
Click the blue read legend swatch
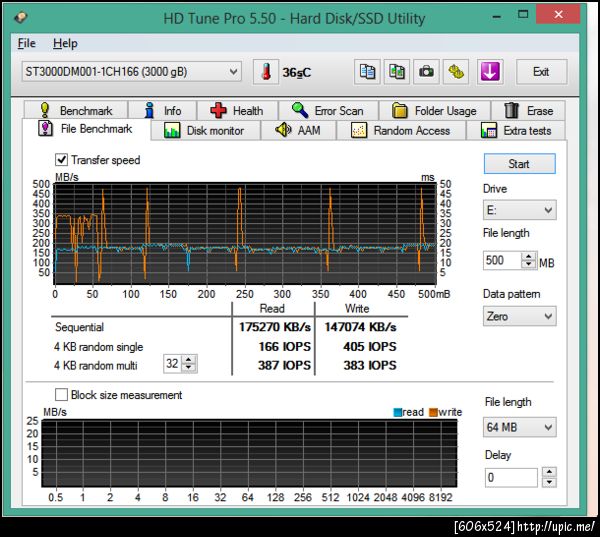coord(398,412)
